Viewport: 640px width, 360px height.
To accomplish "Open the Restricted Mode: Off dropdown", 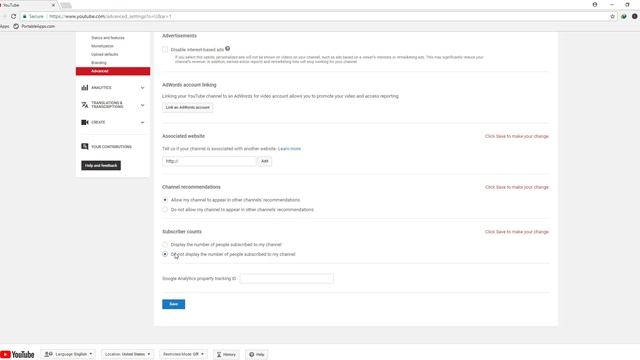I will click(x=183, y=354).
